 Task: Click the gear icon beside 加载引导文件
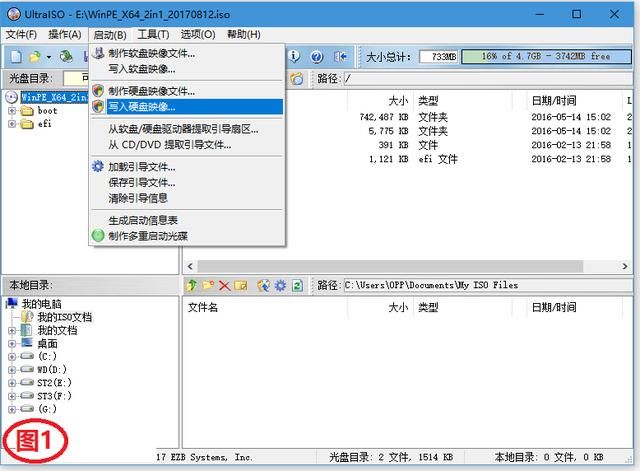point(98,166)
